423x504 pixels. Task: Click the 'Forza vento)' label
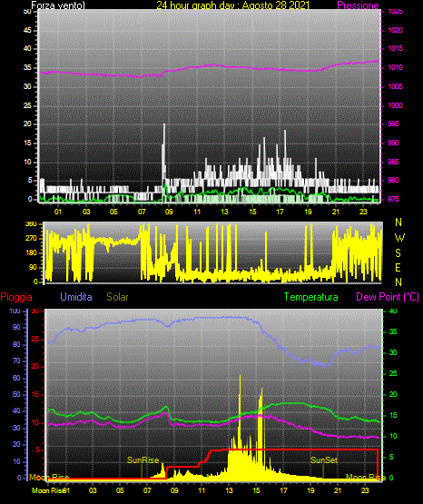(x=58, y=5)
